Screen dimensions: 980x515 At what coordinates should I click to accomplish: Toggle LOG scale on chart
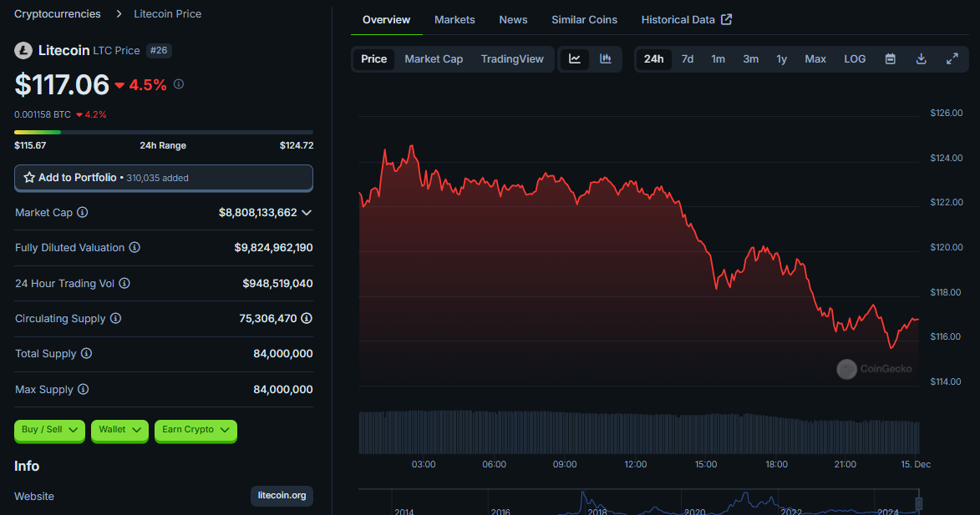pyautogui.click(x=855, y=58)
